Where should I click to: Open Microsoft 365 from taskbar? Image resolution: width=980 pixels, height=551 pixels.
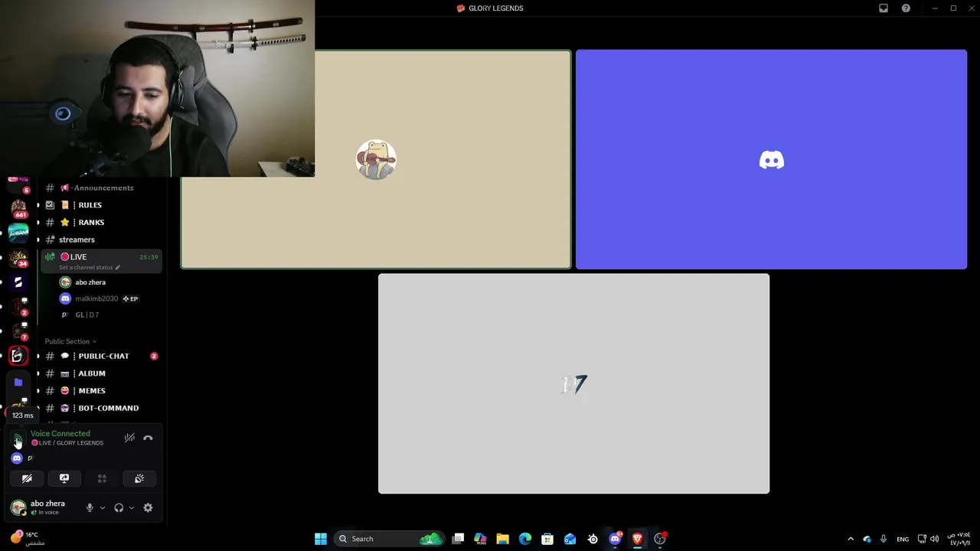pos(480,539)
